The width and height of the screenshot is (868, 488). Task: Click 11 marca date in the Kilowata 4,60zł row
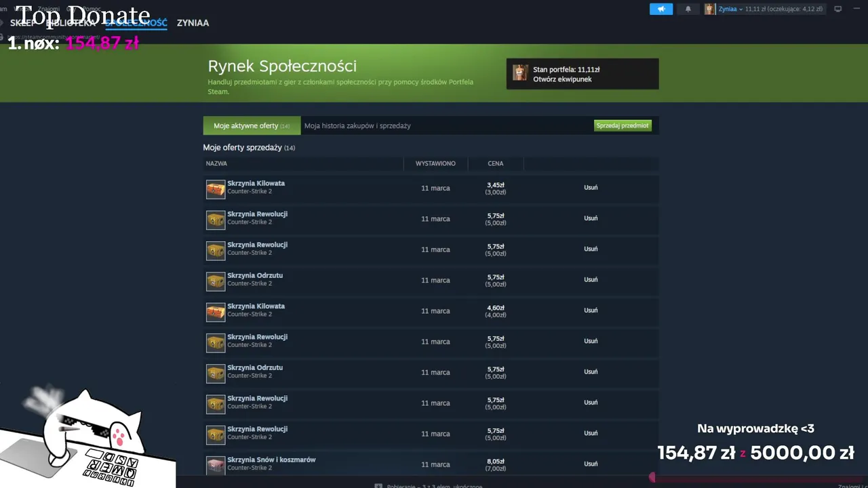pyautogui.click(x=435, y=311)
